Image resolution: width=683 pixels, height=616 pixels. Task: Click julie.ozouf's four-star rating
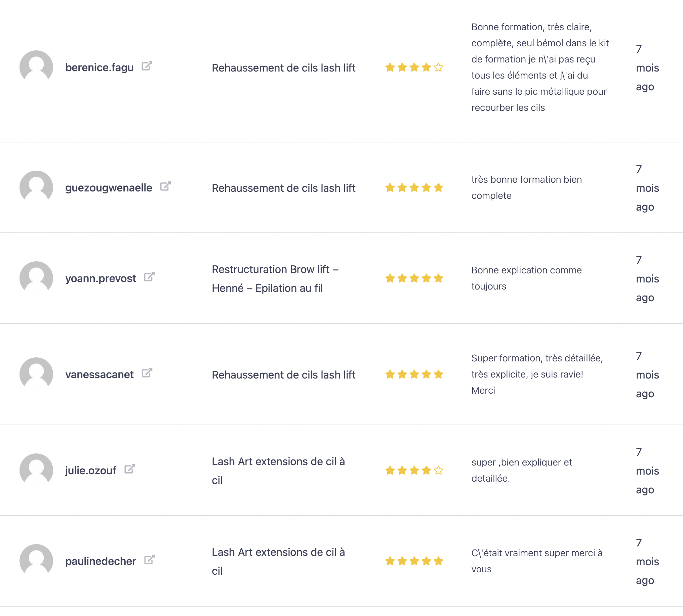414,471
